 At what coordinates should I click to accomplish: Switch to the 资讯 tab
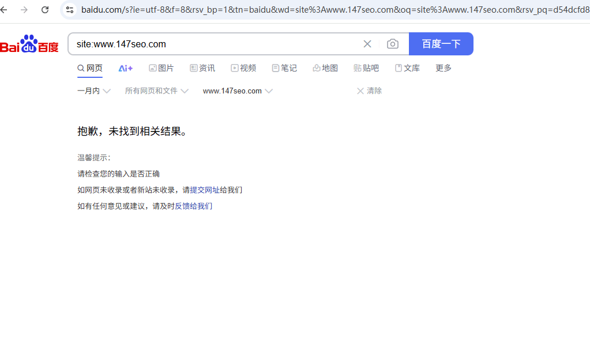(202, 68)
